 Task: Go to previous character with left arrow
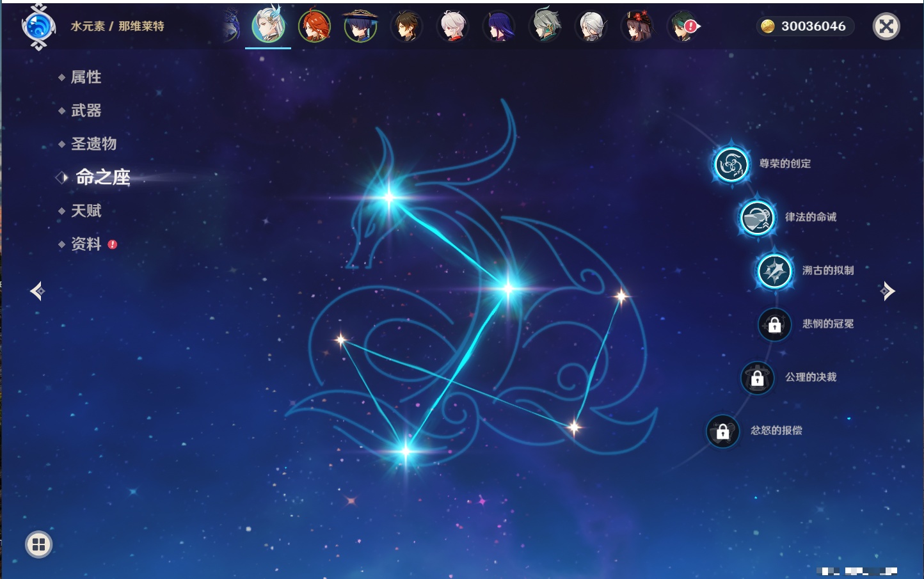[x=38, y=291]
